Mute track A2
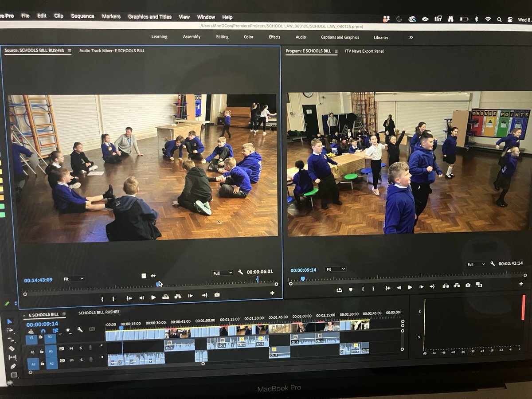Viewport: 532px width, 399px height. pos(72,360)
